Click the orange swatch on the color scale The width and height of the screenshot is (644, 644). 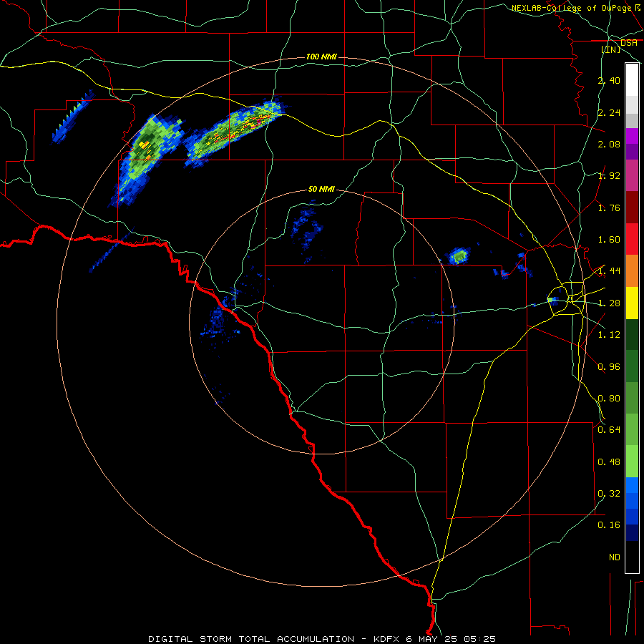pyautogui.click(x=632, y=270)
